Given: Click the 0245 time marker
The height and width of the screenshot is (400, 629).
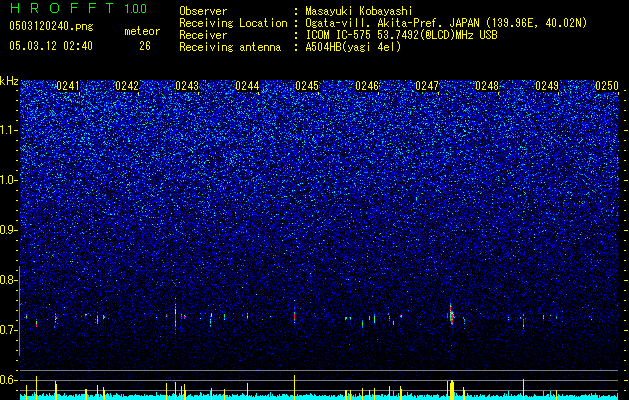Looking at the screenshot, I should [x=307, y=86].
